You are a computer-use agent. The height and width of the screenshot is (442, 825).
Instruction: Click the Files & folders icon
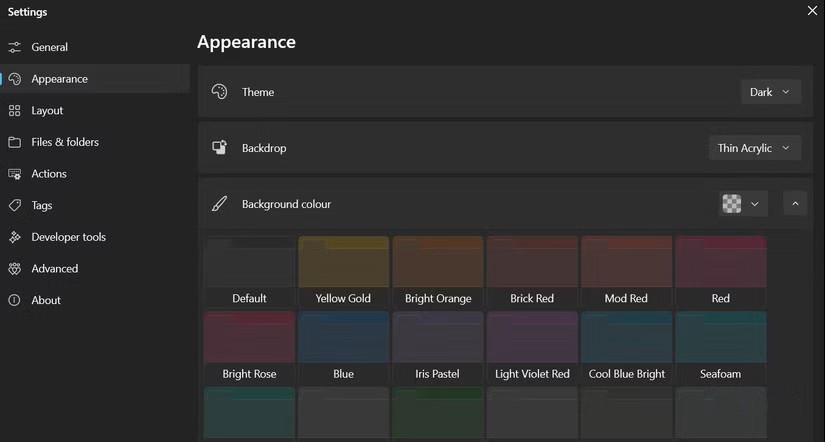[14, 142]
